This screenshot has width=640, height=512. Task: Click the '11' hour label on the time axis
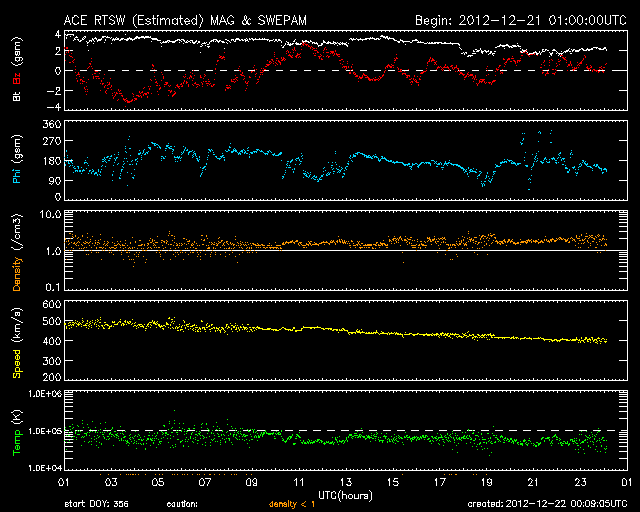point(299,482)
